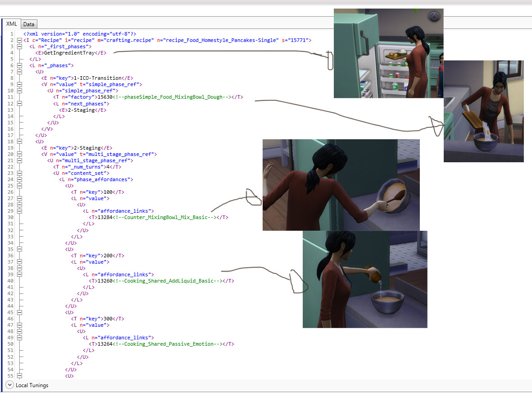Collapse the affordance_links fold at line 39
This screenshot has width=532, height=393.
click(x=20, y=274)
